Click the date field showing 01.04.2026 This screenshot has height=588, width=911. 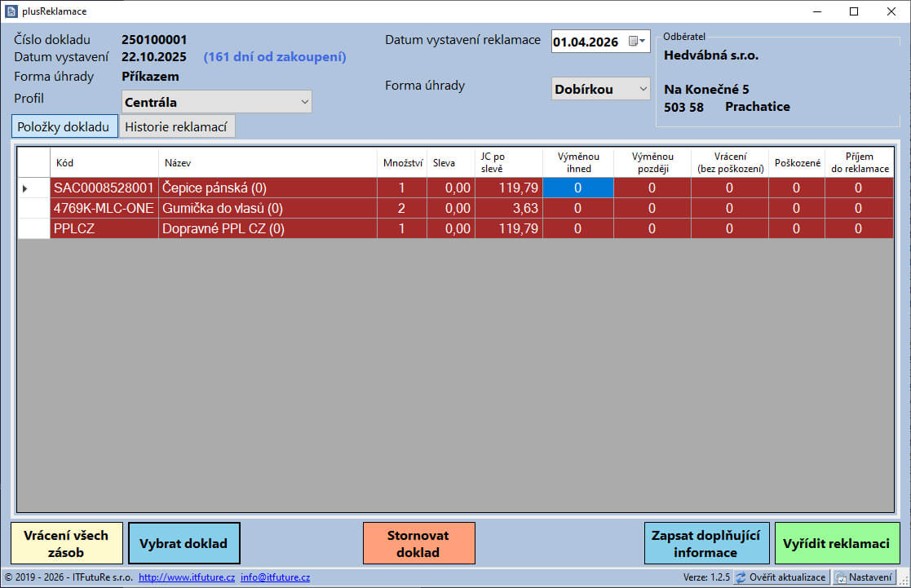[586, 42]
